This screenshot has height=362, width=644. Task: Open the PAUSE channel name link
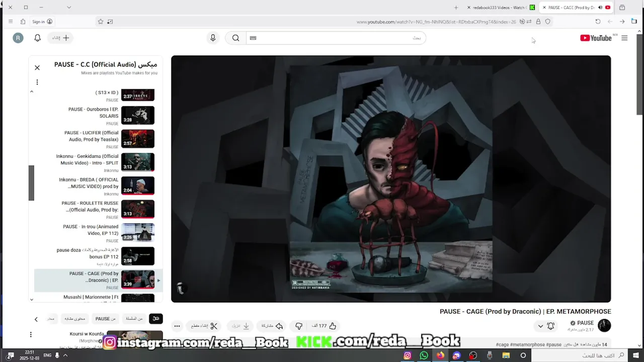(585, 323)
